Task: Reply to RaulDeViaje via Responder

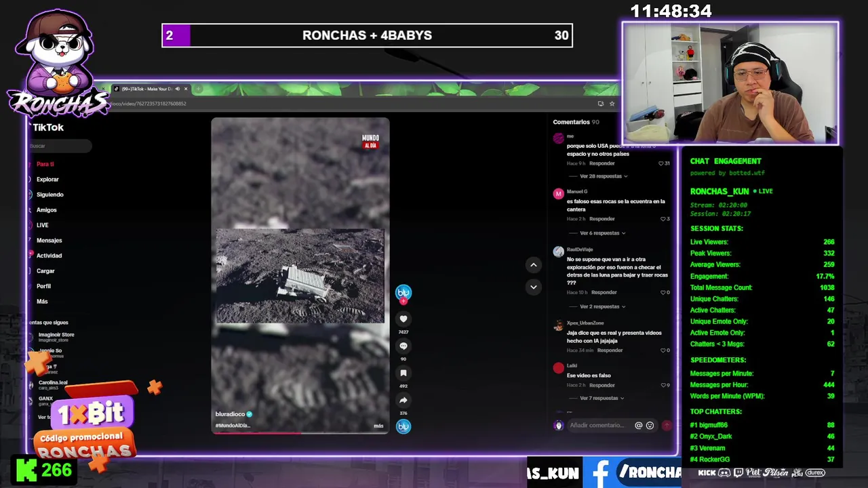Action: (x=604, y=293)
